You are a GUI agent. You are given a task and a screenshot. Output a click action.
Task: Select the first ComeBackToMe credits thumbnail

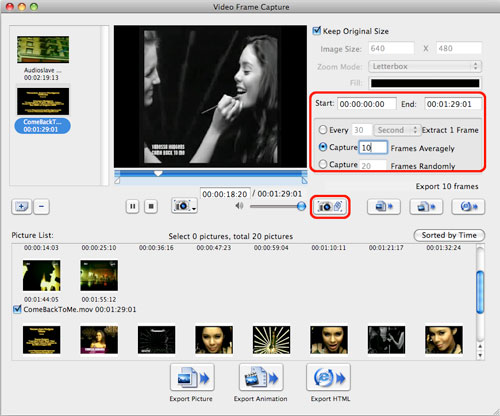[x=42, y=340]
